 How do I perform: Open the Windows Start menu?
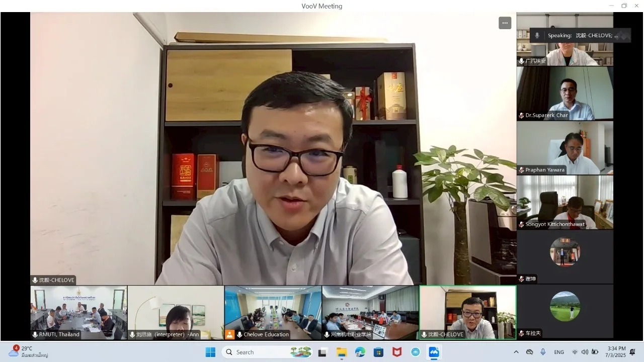coord(210,352)
